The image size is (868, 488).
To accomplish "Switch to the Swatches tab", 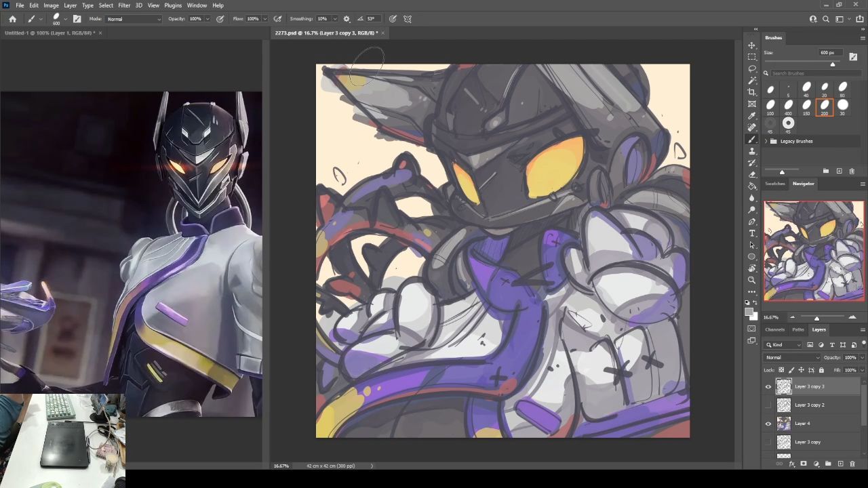I will [774, 184].
